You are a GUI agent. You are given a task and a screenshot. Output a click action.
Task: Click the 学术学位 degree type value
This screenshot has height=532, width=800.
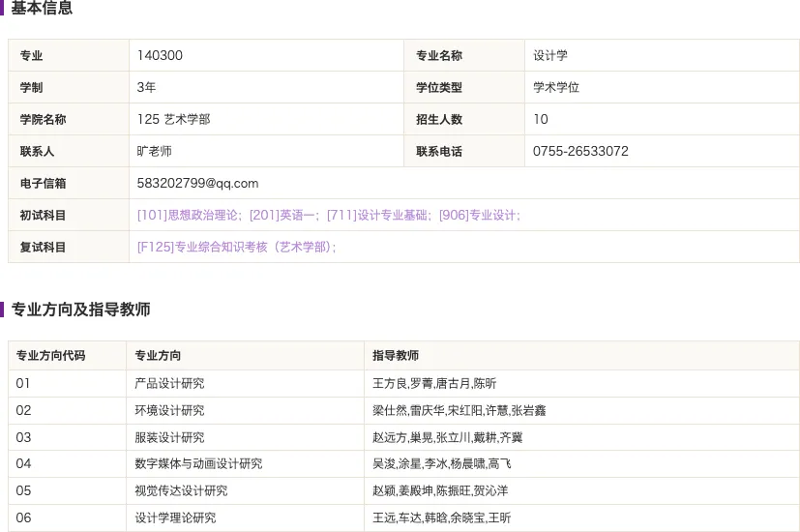point(556,87)
